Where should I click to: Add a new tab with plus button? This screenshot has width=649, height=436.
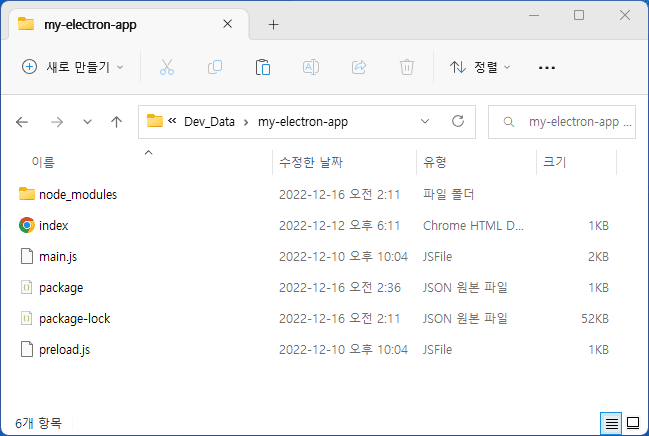pos(273,24)
